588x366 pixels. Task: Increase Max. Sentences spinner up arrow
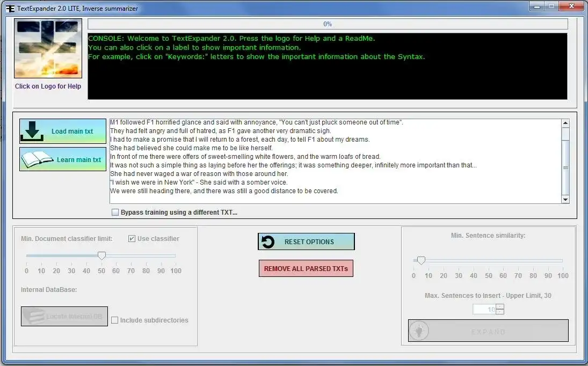tap(500, 306)
